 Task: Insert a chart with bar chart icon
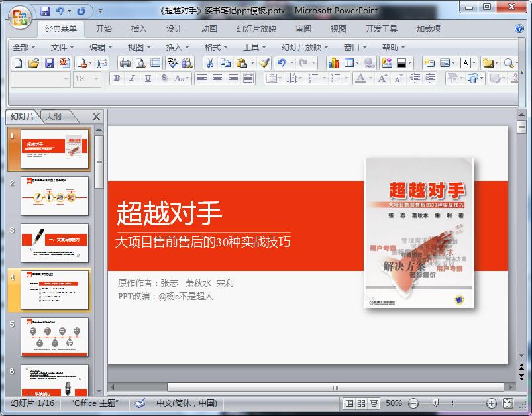[x=333, y=63]
